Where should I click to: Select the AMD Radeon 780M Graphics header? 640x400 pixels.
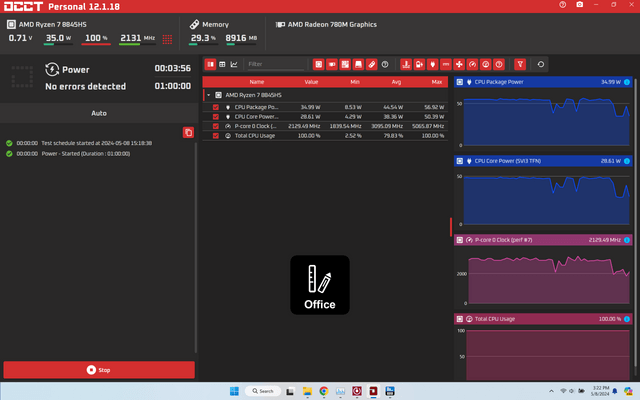click(326, 24)
